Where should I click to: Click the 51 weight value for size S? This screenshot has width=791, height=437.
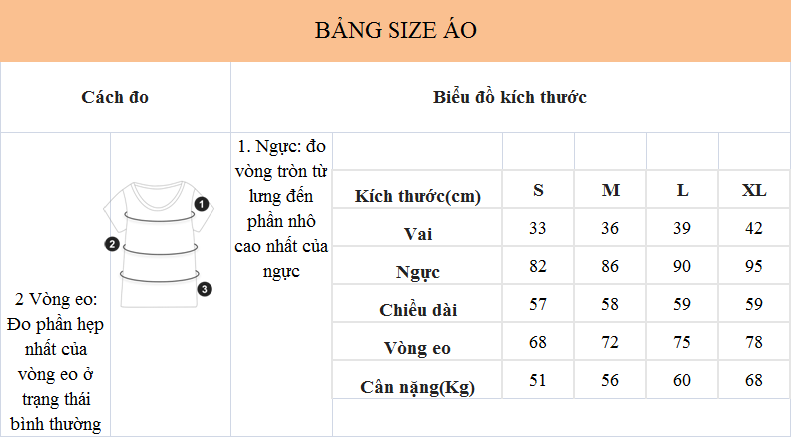538,380
